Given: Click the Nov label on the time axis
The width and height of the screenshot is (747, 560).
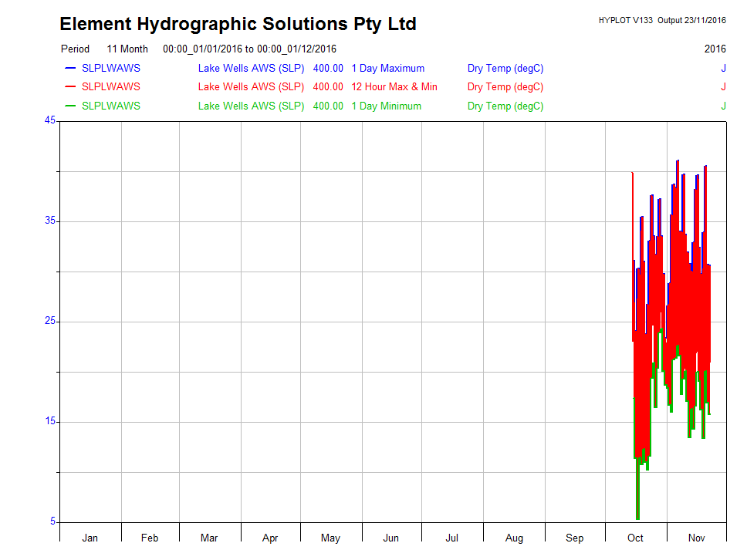Looking at the screenshot, I should click(x=696, y=538).
